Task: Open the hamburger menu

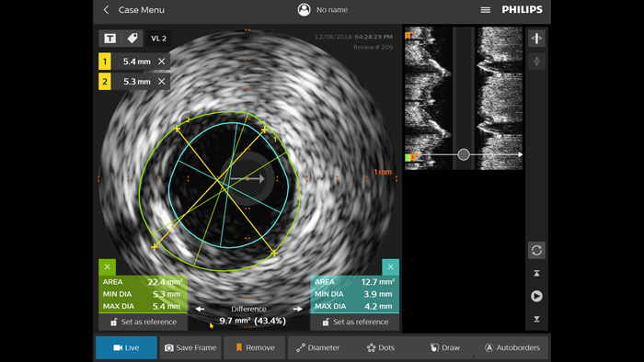Action: click(486, 10)
